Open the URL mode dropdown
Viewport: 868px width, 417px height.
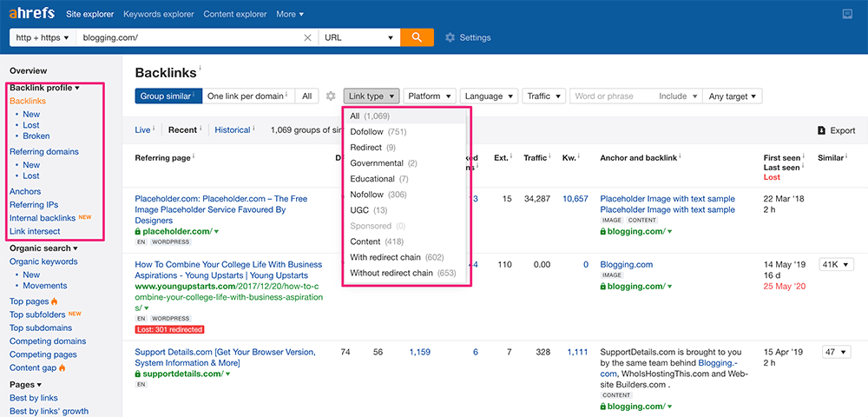[x=358, y=37]
